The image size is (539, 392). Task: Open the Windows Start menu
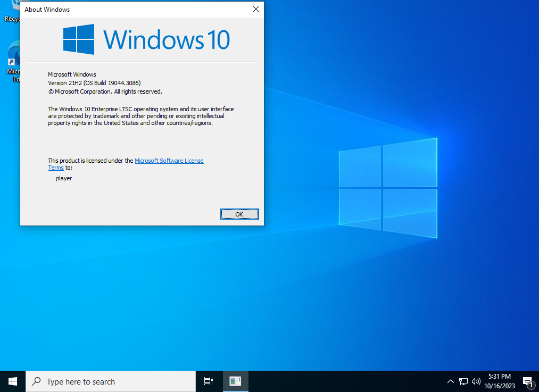(x=13, y=381)
